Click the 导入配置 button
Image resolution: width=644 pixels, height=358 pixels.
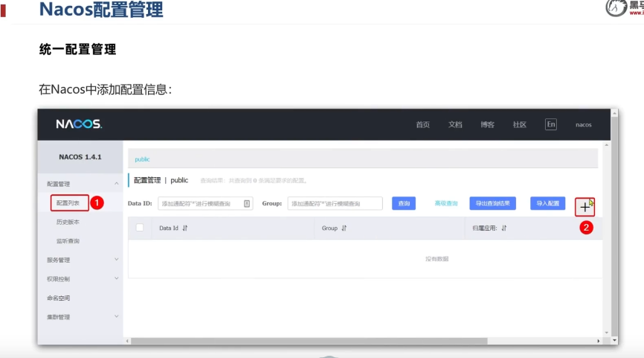547,203
